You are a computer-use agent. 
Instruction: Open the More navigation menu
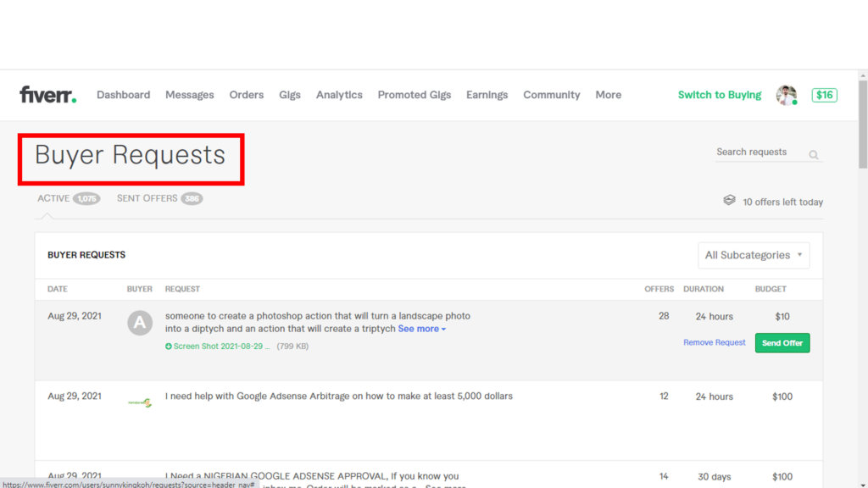coord(608,95)
